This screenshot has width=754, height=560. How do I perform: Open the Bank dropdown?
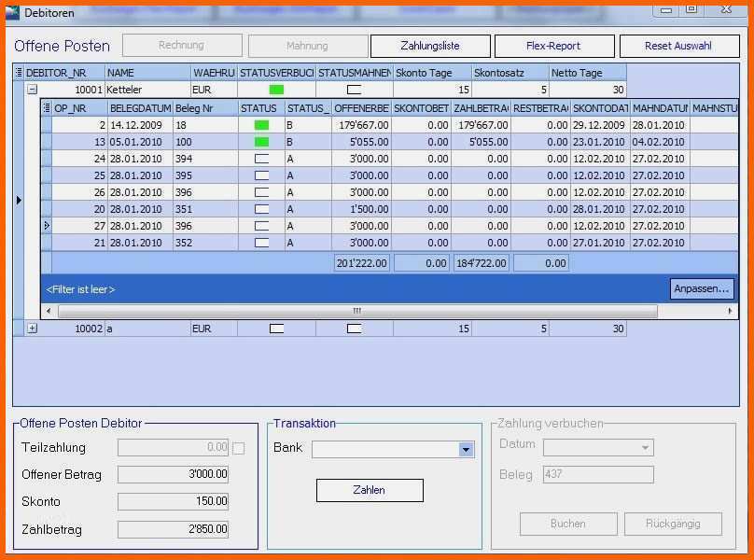pyautogui.click(x=466, y=450)
